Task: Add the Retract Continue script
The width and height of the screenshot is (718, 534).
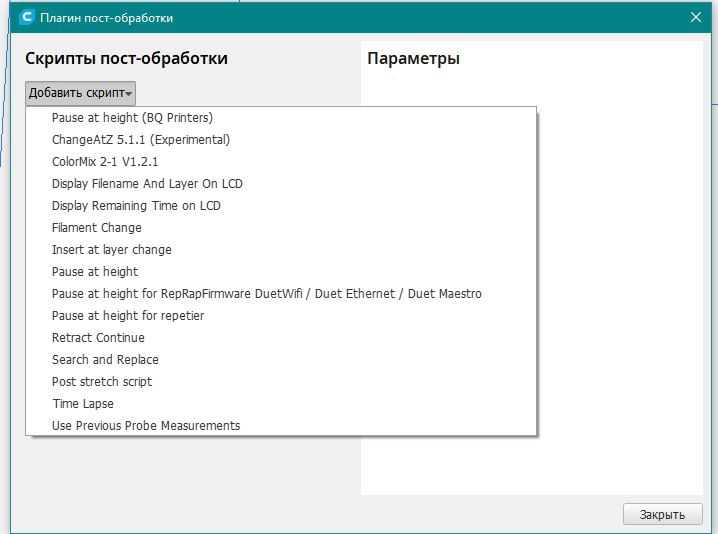Action: (x=281, y=338)
